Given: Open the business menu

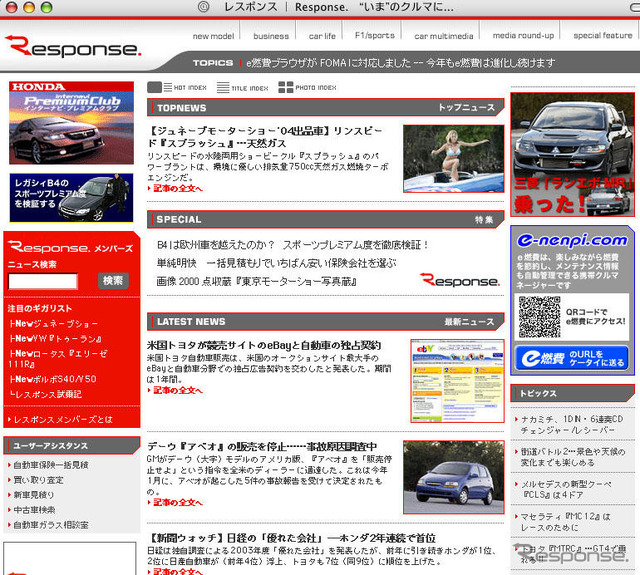Looking at the screenshot, I should [271, 36].
